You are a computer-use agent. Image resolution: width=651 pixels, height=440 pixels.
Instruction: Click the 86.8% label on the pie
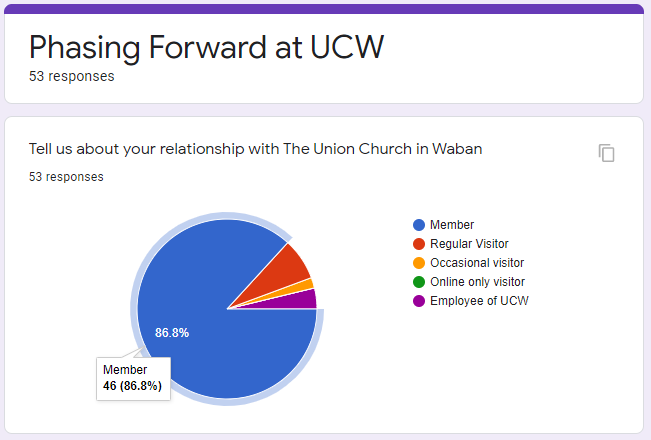tap(172, 332)
